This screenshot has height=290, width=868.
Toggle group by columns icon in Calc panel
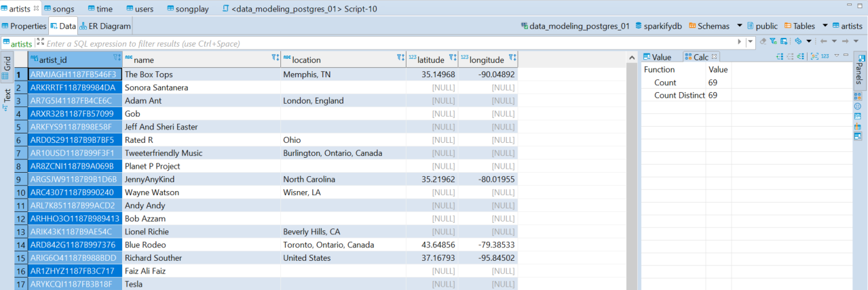point(814,56)
